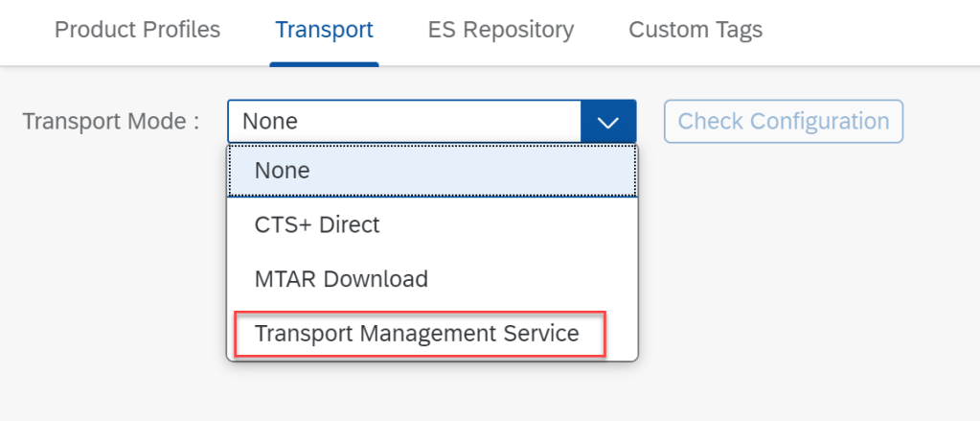The height and width of the screenshot is (421, 980).
Task: Click the highlighted None list item
Action: [x=431, y=170]
